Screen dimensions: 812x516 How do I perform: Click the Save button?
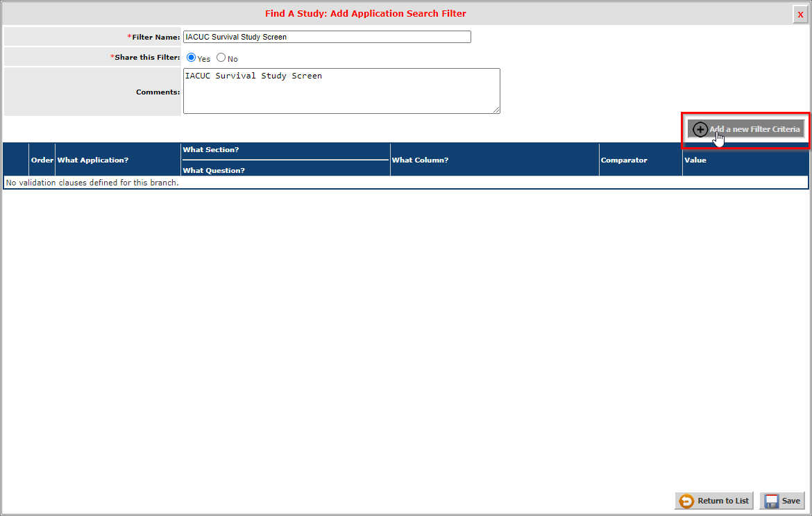[x=782, y=501]
